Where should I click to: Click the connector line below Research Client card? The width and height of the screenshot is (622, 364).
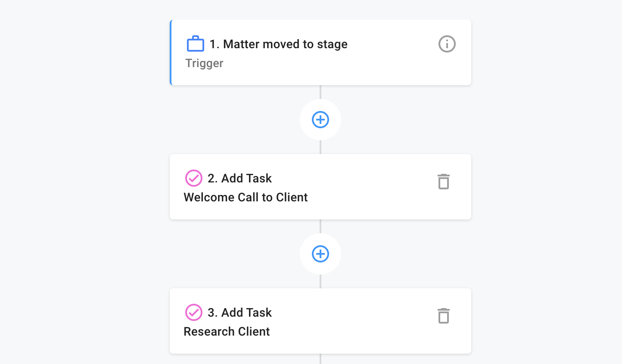(320, 359)
